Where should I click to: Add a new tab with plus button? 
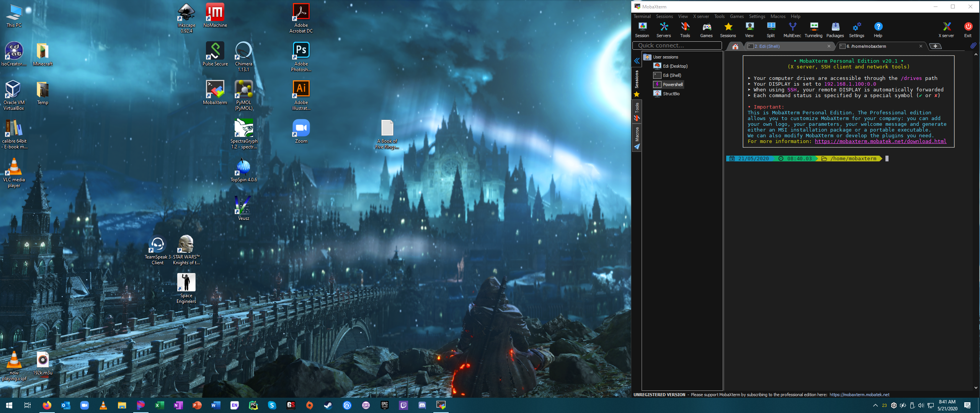coord(935,46)
